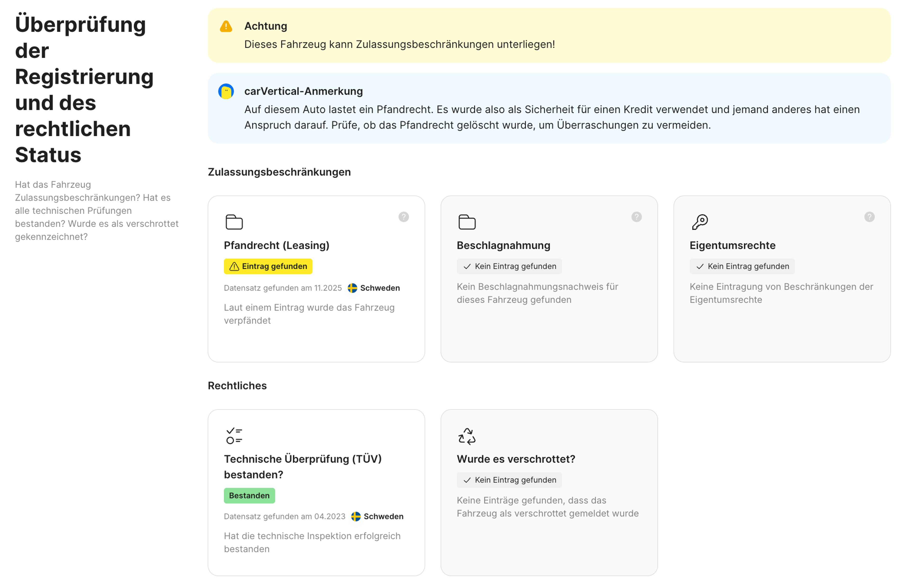The width and height of the screenshot is (909, 588).
Task: Open help tooltip on Pfandrecht (Leasing) card
Action: pyautogui.click(x=404, y=217)
